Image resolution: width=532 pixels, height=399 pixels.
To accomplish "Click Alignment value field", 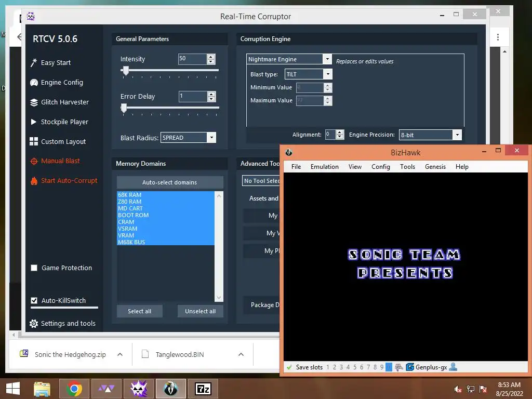I will [330, 135].
